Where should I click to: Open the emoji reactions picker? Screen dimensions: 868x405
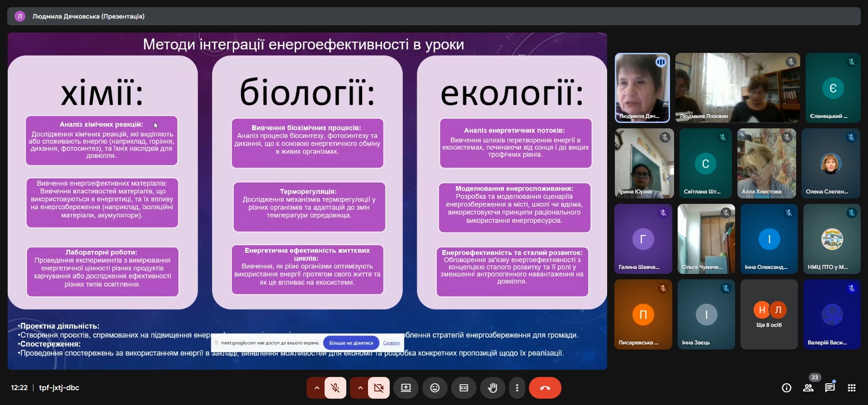(x=435, y=388)
